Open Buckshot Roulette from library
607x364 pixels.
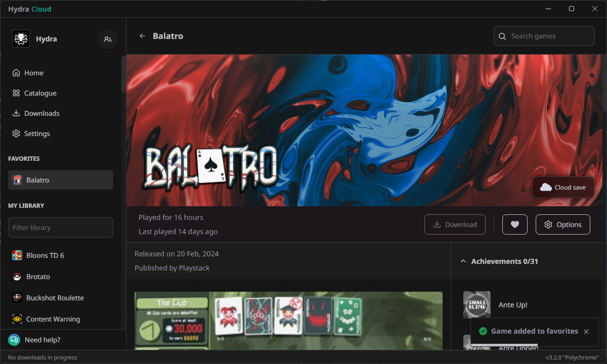coord(61,298)
